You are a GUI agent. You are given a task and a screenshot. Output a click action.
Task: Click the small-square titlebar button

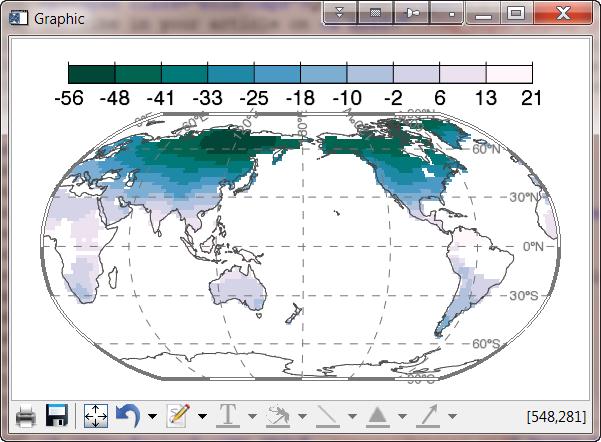pos(447,13)
